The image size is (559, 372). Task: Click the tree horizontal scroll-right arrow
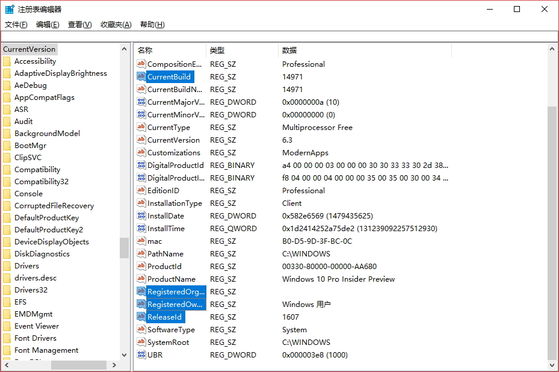pos(114,365)
